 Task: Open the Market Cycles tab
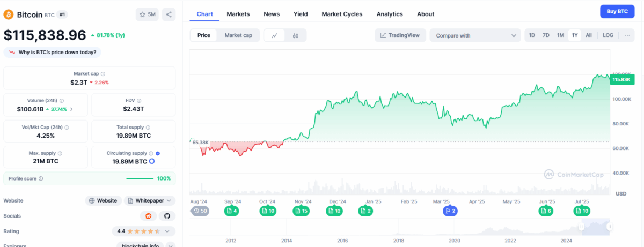tap(342, 14)
